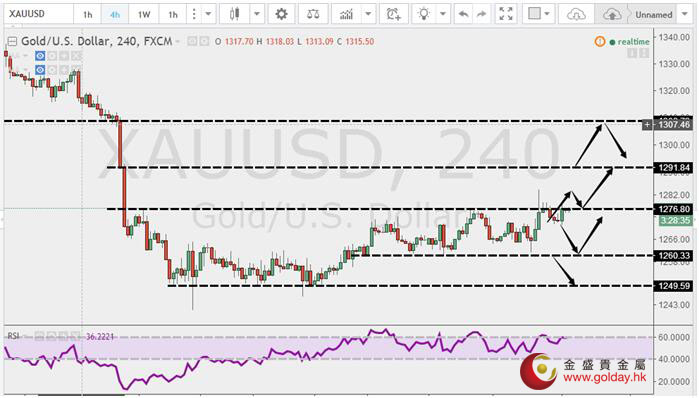Click the lightbulb ideas icon

click(x=424, y=14)
